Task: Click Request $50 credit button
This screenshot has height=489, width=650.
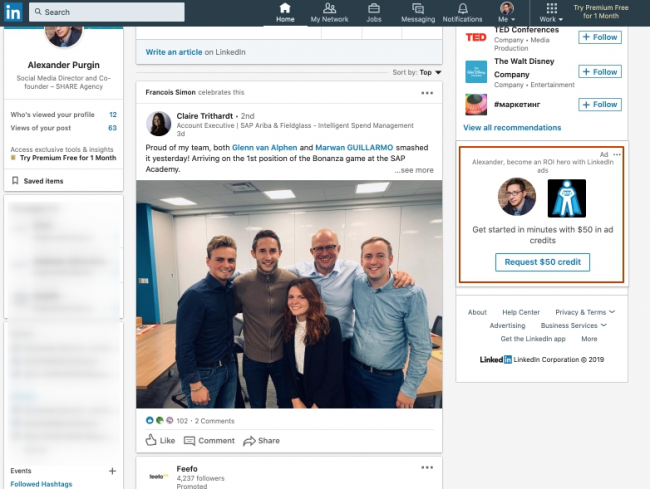Action: [x=541, y=262]
